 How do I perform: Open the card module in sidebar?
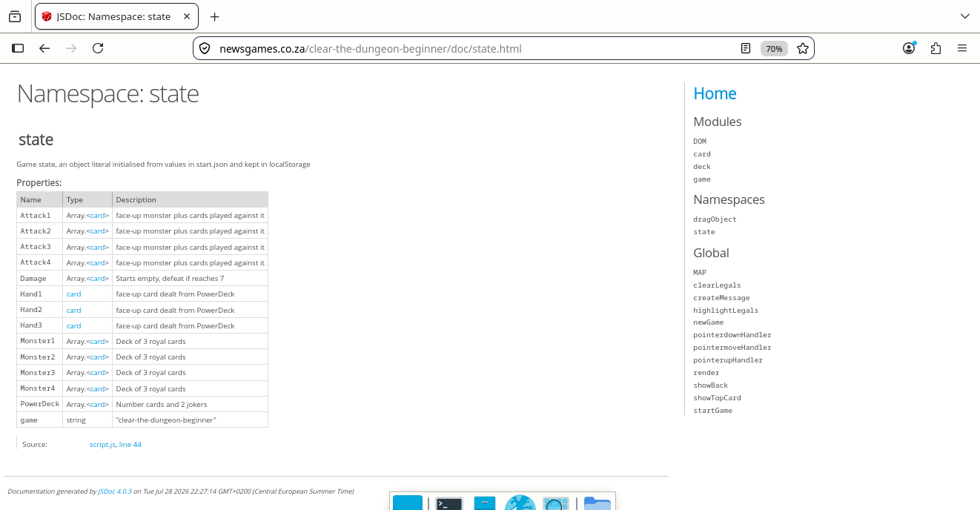tap(702, 154)
